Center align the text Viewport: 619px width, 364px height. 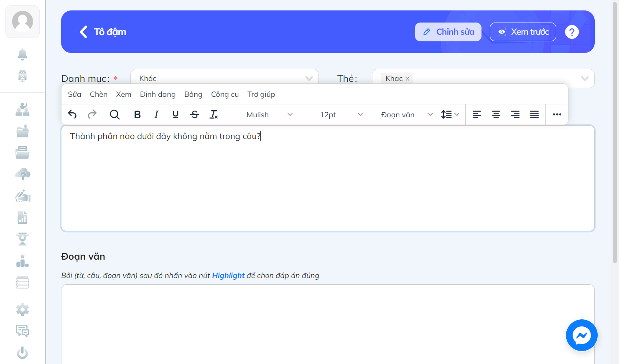pyautogui.click(x=496, y=114)
